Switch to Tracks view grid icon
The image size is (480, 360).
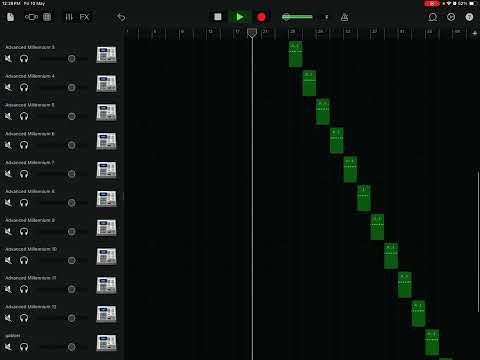pos(47,17)
